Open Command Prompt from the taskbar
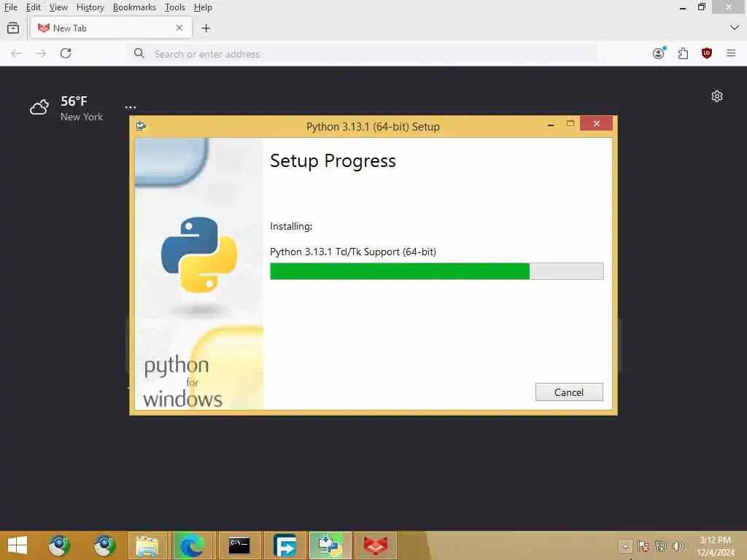Image resolution: width=747 pixels, height=560 pixels. pos(239,545)
